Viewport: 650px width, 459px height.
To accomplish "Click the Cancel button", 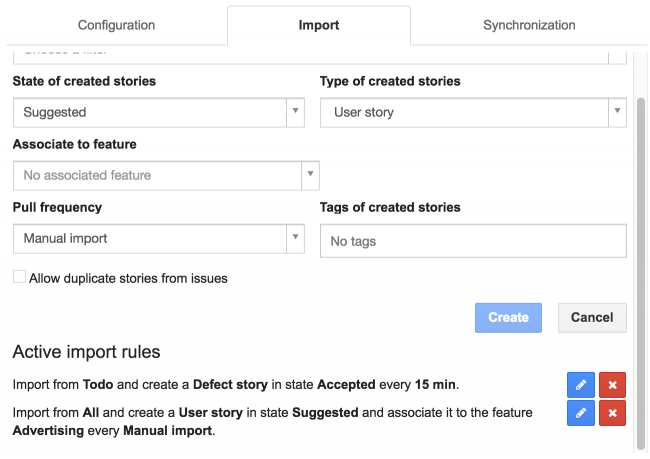I will point(592,318).
